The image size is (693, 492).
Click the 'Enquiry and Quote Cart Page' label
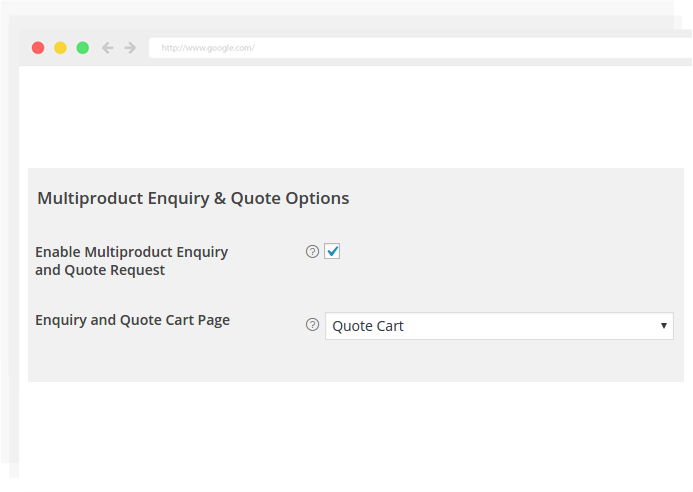pos(132,320)
